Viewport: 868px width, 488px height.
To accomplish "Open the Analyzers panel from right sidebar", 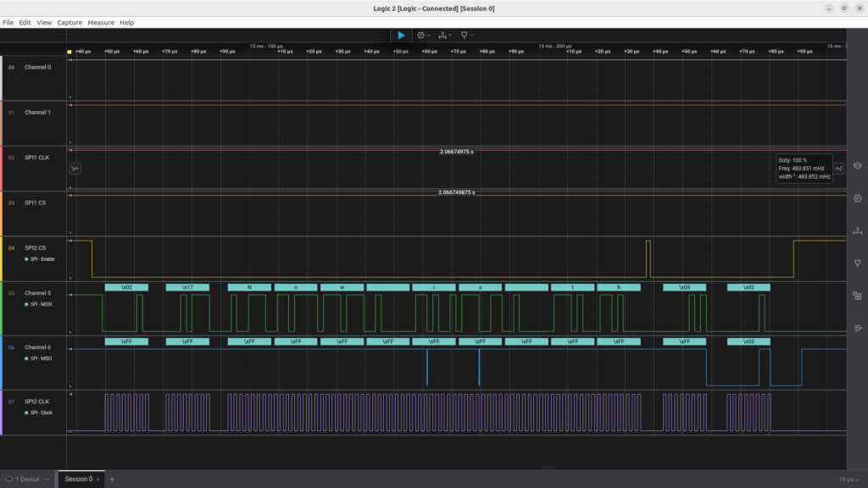I will (858, 198).
